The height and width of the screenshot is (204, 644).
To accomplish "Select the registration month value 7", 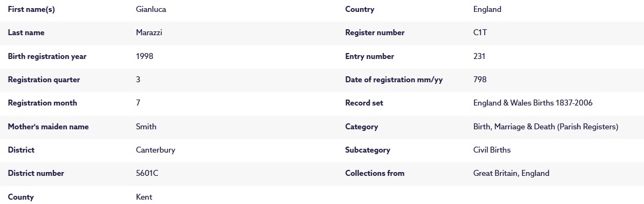I will (138, 103).
